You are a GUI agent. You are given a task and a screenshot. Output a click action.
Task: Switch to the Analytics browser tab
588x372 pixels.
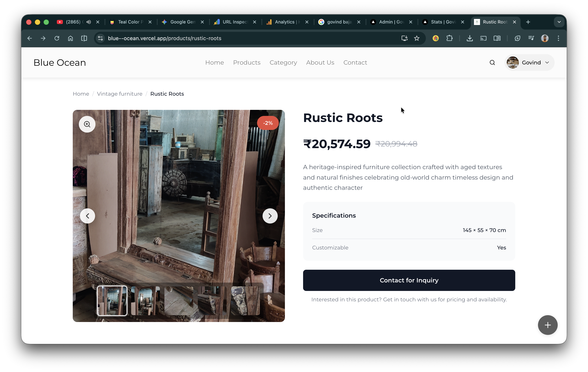[285, 22]
